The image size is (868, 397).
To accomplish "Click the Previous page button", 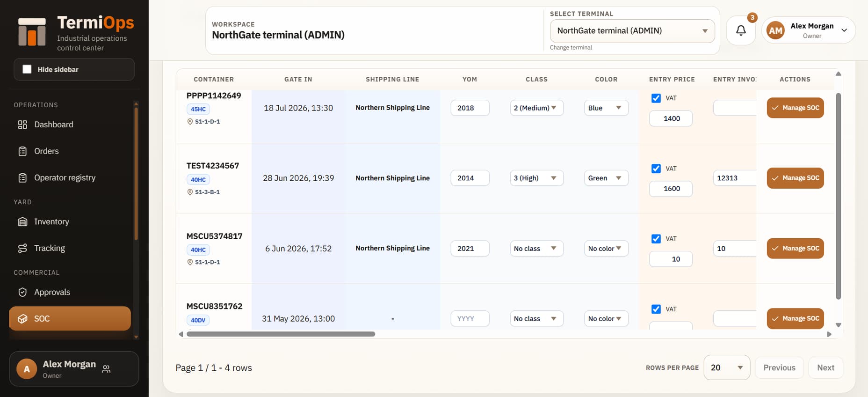I will (779, 368).
